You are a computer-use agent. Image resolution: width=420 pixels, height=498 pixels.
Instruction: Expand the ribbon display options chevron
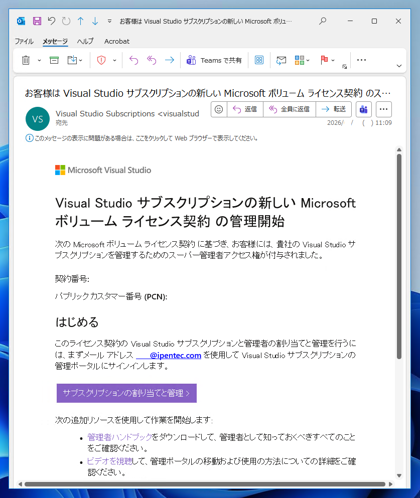[399, 66]
